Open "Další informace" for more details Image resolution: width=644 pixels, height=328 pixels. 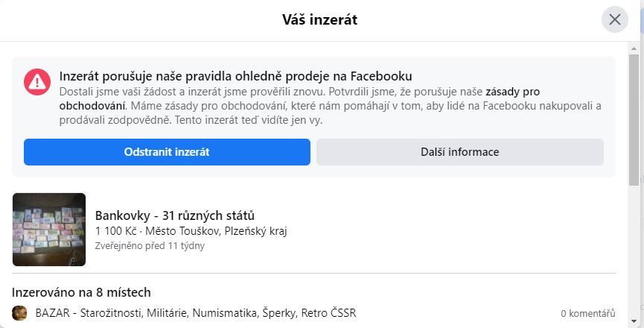[x=459, y=152]
